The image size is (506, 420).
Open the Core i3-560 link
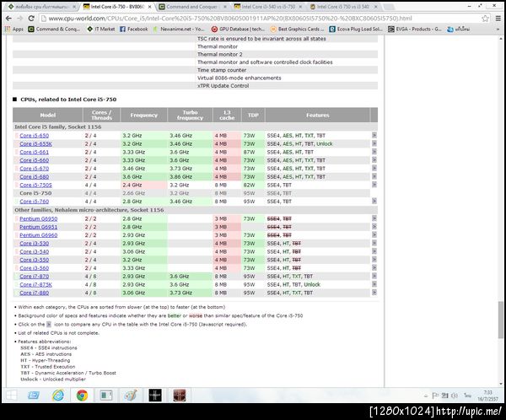(35, 268)
